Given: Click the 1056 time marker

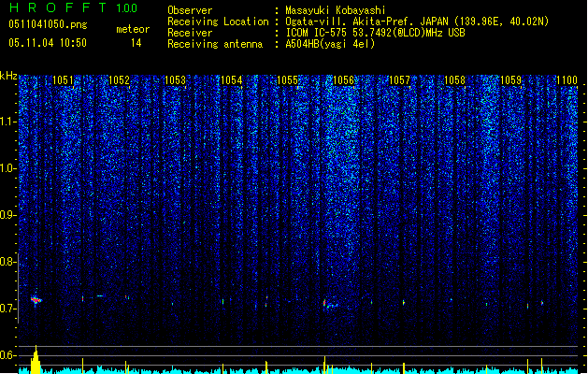Looking at the screenshot, I should pos(343,80).
